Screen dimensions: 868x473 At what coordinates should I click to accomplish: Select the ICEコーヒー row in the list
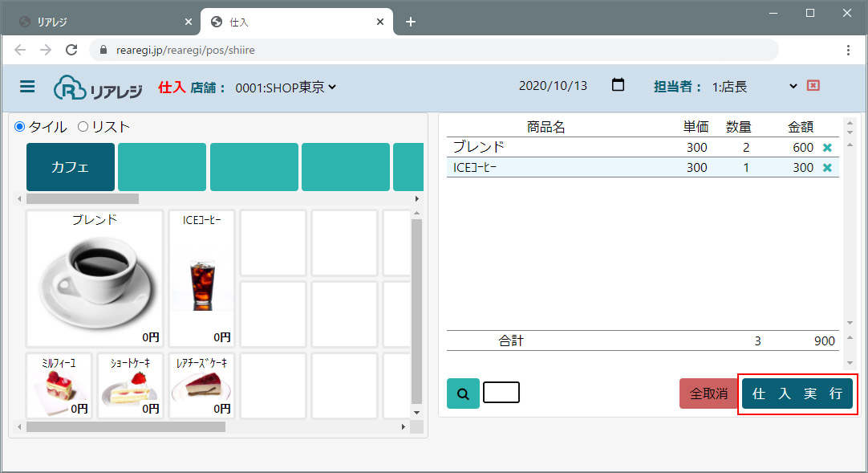pyautogui.click(x=643, y=167)
